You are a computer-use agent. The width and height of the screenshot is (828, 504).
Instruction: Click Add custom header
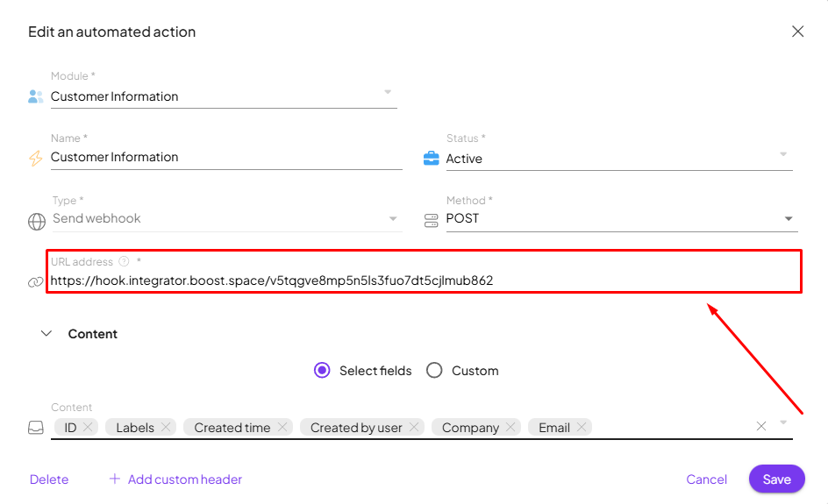[x=175, y=479]
